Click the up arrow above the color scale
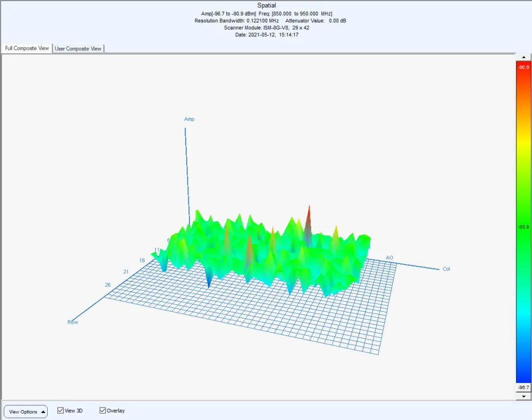This screenshot has height=420, width=532. pyautogui.click(x=523, y=57)
